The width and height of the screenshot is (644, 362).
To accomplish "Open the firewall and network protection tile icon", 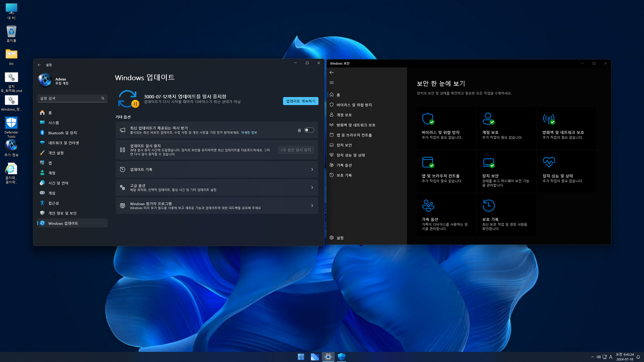I will click(549, 119).
